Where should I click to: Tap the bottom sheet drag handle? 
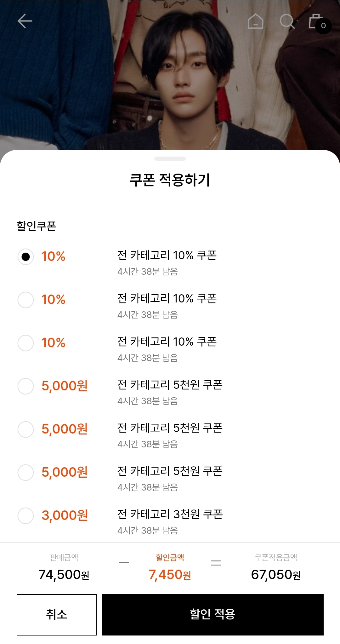click(x=170, y=158)
